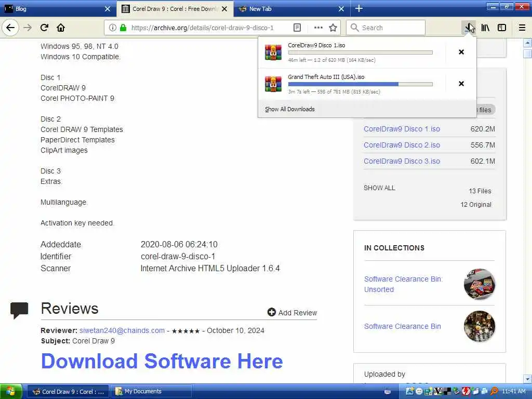Cancel the CorelDraw9 Disco 1.iso download
The width and height of the screenshot is (532, 399).
[x=461, y=52]
